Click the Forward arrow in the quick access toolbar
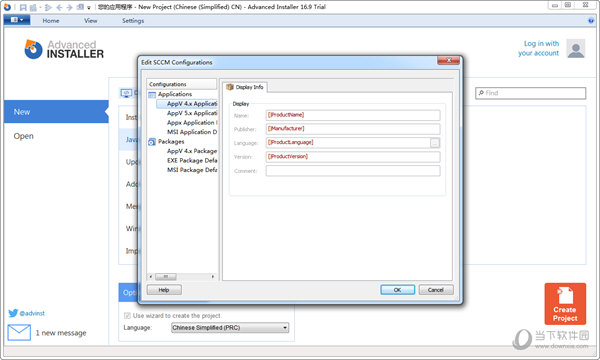The image size is (600, 360). click(x=69, y=7)
